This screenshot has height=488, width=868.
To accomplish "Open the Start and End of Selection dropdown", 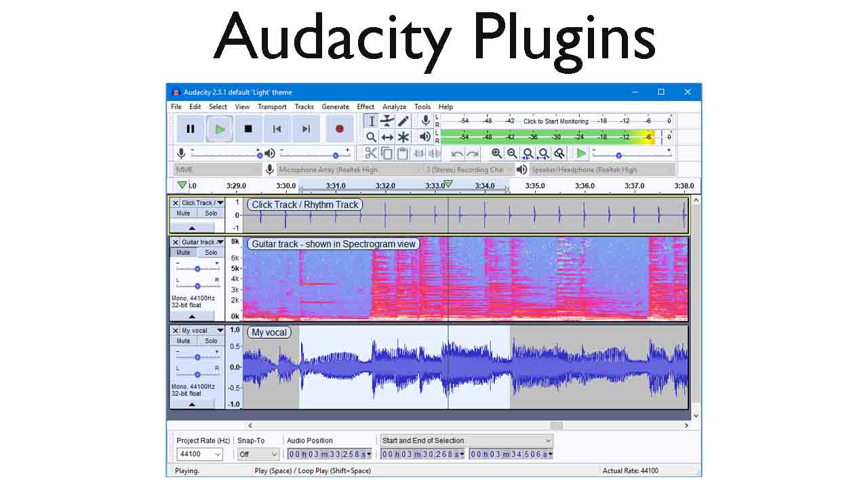I will pyautogui.click(x=465, y=441).
